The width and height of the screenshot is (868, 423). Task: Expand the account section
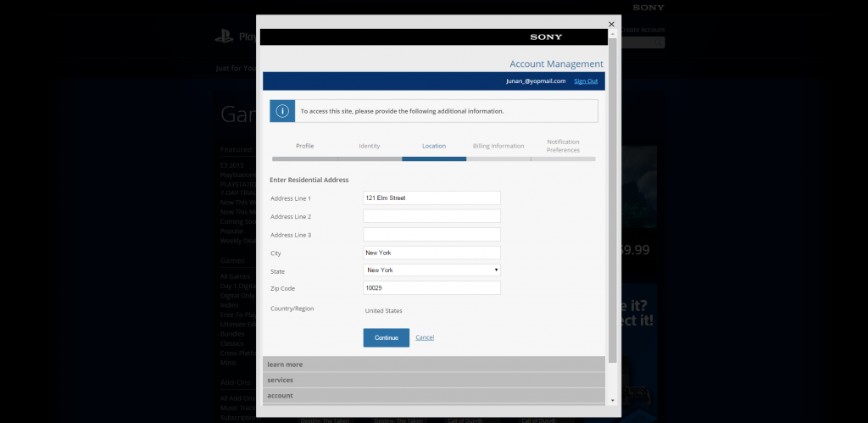[434, 395]
